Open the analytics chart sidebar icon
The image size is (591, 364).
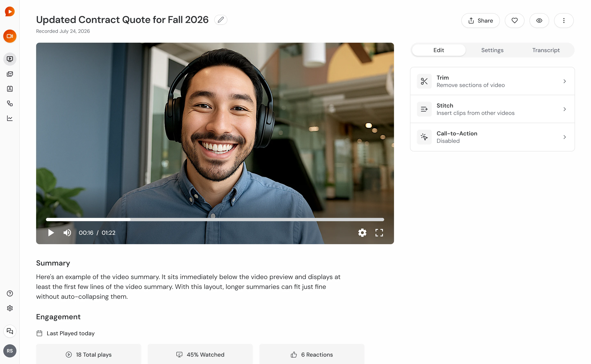(x=10, y=118)
